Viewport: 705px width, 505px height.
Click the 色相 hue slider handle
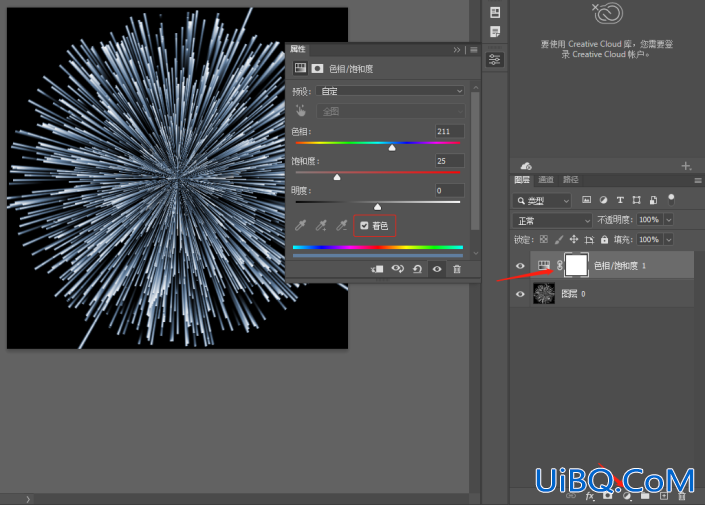pos(392,148)
